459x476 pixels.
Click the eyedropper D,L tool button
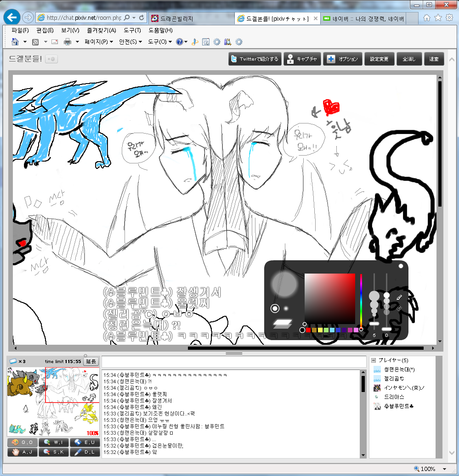84,452
